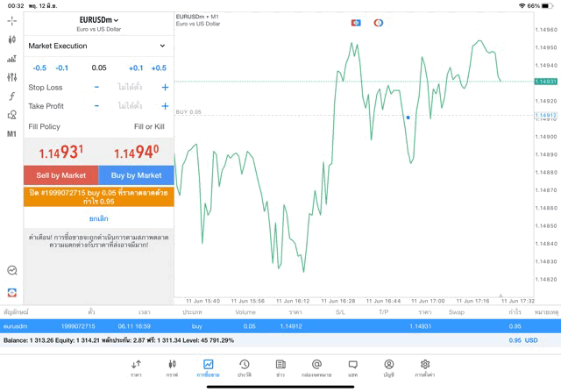Increase volume by +0.5

click(x=158, y=68)
